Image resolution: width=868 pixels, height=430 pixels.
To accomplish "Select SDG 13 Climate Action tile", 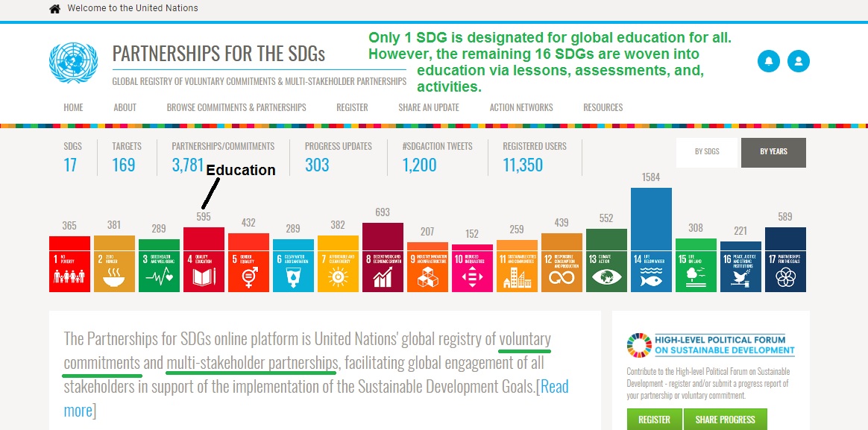I will point(607,271).
